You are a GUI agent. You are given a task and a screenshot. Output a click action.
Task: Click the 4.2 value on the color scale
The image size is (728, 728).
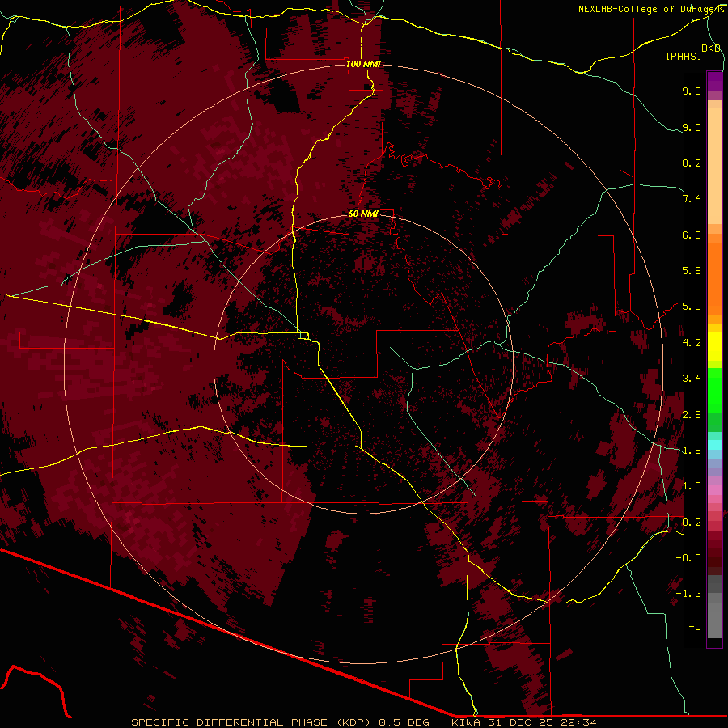(x=692, y=343)
